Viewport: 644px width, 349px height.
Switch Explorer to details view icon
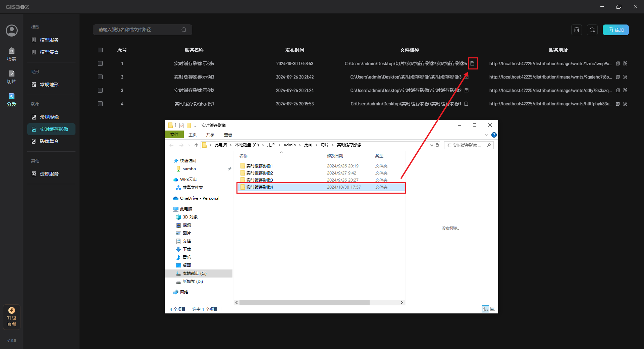[485, 309]
